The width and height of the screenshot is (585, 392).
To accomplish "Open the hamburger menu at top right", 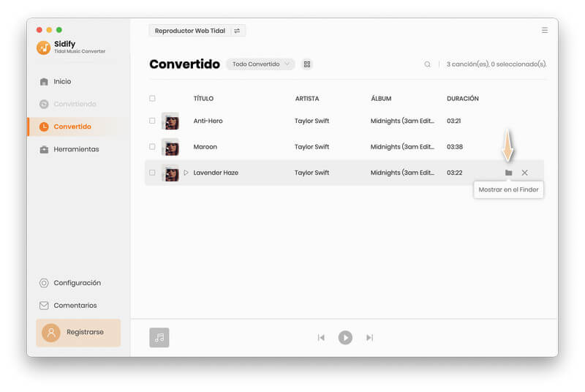I will (x=545, y=30).
